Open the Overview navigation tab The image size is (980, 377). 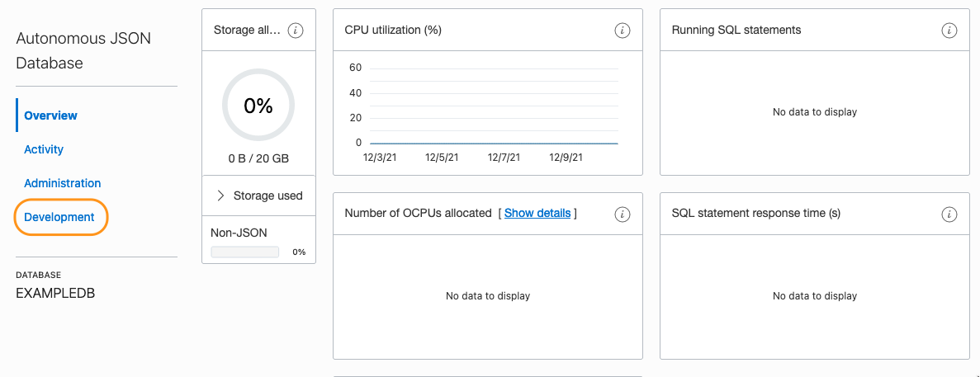point(50,115)
